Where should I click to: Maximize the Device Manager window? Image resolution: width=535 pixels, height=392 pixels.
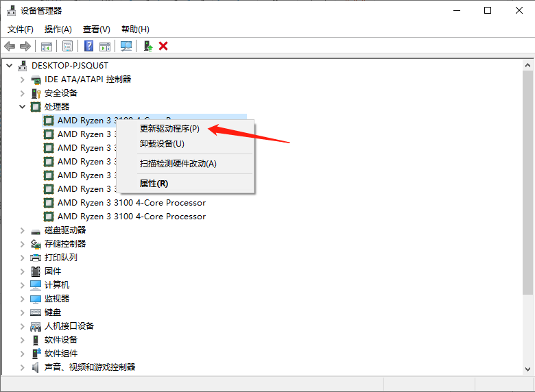coord(488,10)
